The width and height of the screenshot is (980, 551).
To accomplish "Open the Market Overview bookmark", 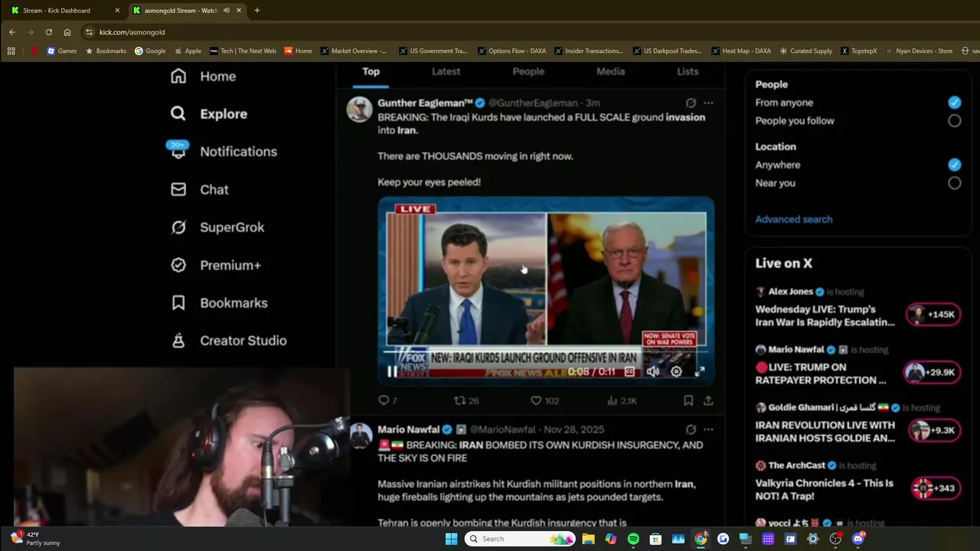I will click(353, 51).
